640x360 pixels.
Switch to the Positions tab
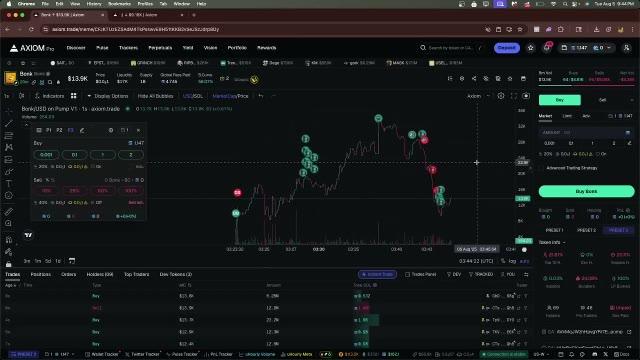coord(40,274)
